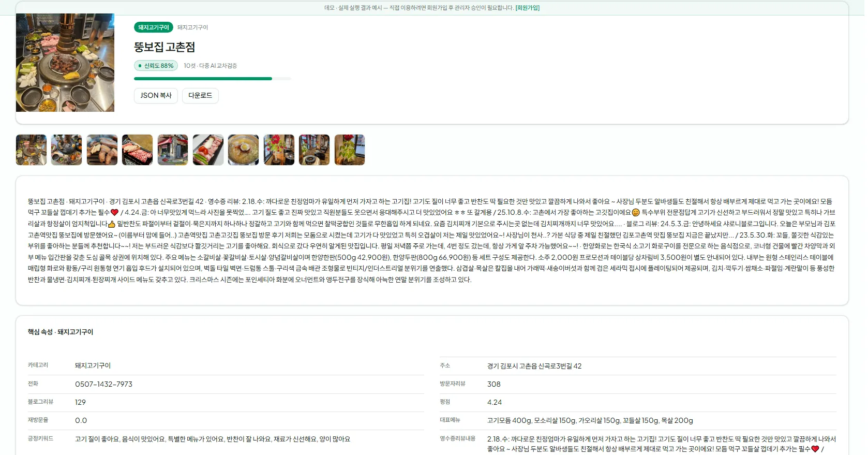The height and width of the screenshot is (455, 868).
Task: Click the 10컷 · 다중 AI 교차검증 text
Action: 210,66
